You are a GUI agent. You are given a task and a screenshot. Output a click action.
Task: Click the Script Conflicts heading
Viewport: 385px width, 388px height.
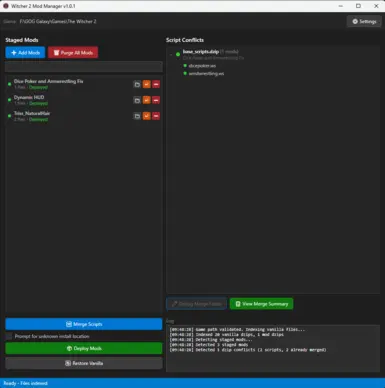[185, 40]
